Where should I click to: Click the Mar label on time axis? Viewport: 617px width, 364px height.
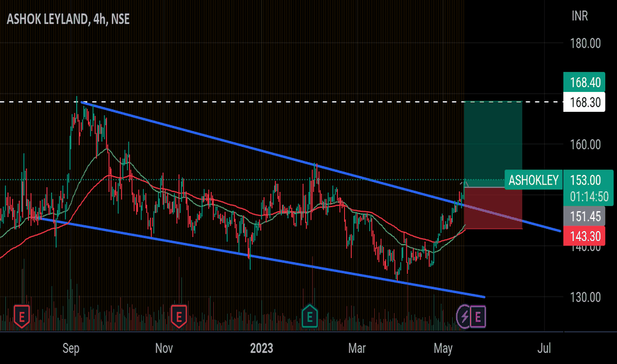click(357, 348)
